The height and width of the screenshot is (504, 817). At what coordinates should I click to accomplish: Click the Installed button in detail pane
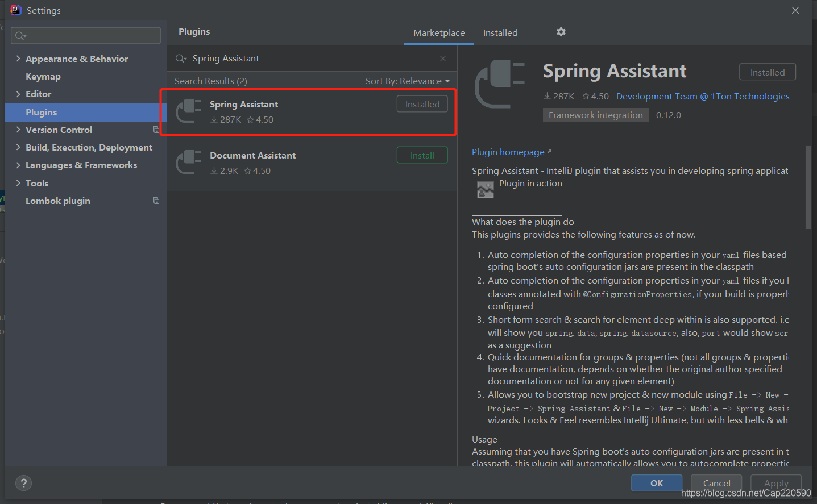click(x=768, y=72)
